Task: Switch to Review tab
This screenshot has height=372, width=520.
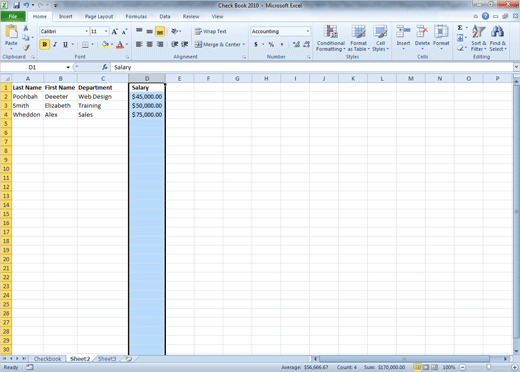Action: coord(191,16)
